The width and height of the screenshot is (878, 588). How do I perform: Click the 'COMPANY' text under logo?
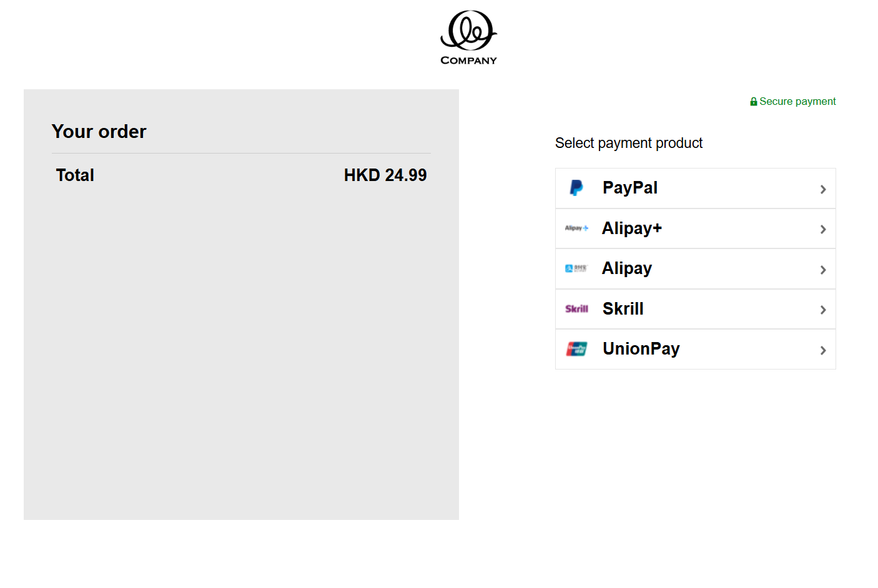(x=468, y=61)
